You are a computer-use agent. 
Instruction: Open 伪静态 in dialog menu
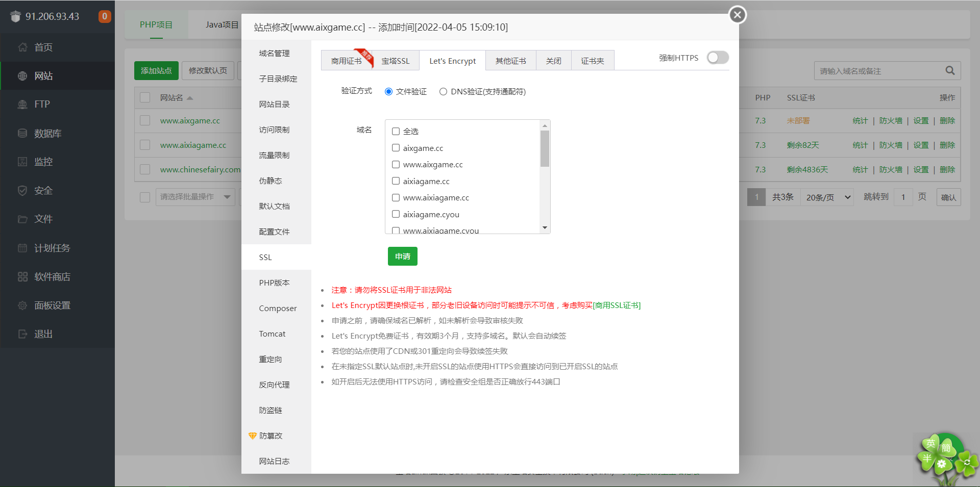tap(276, 181)
